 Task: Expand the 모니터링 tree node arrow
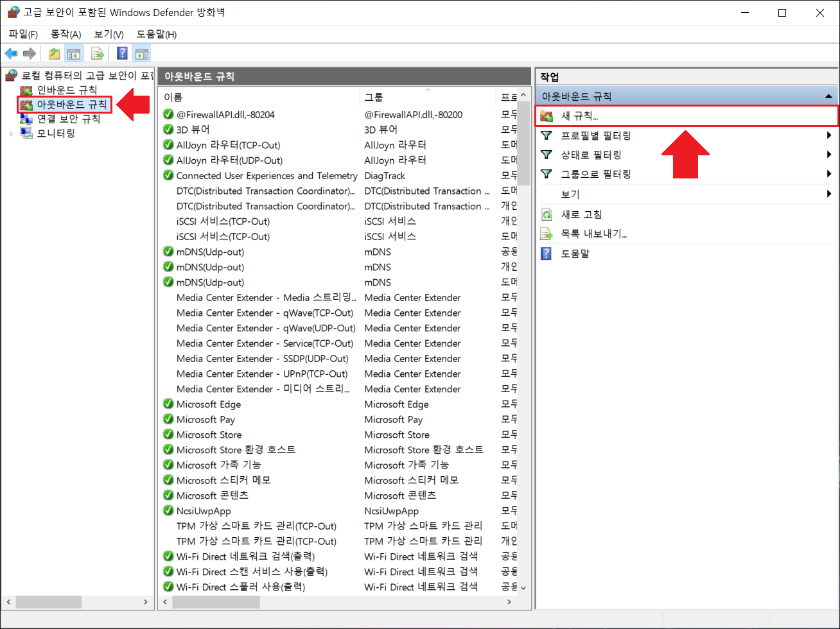click(x=11, y=134)
